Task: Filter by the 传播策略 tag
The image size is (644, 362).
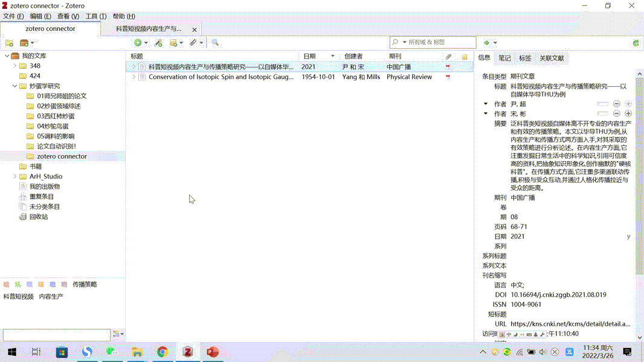Action: click(85, 285)
